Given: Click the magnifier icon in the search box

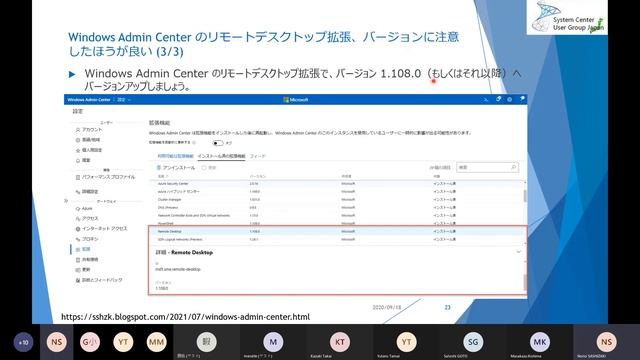Looking at the screenshot, I should (513, 167).
